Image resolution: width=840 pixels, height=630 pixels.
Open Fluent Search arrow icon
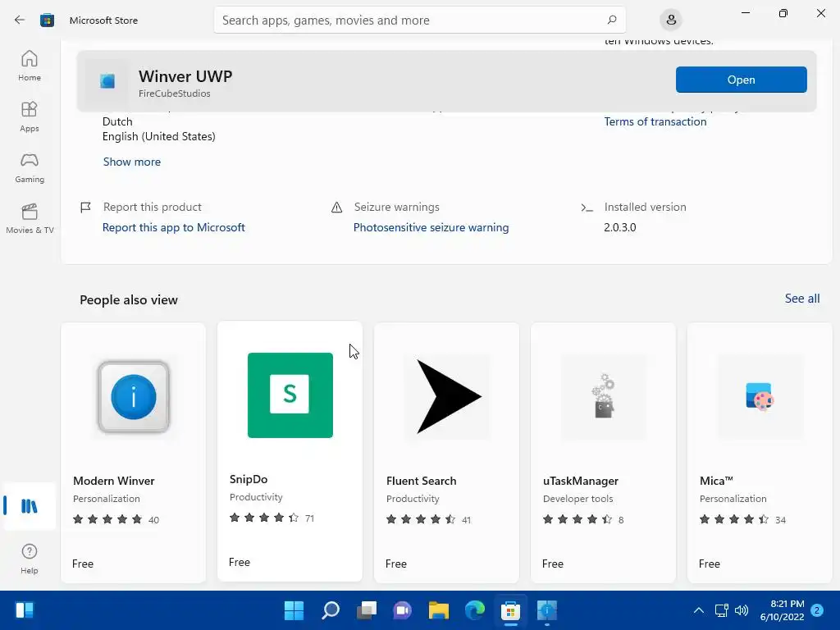pos(448,397)
